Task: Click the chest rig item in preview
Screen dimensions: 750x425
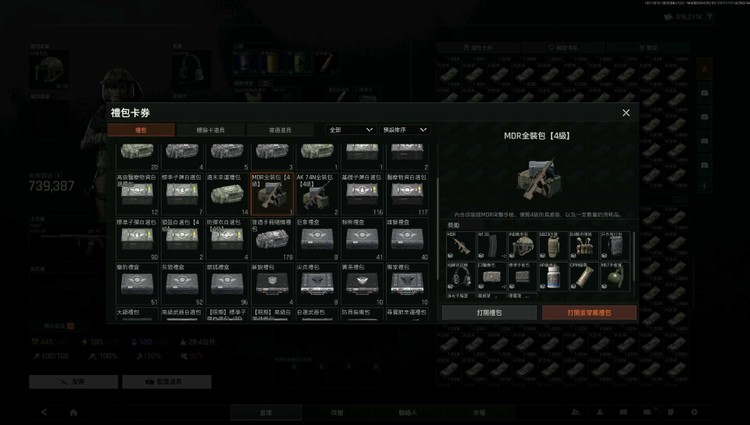Action: coord(583,245)
